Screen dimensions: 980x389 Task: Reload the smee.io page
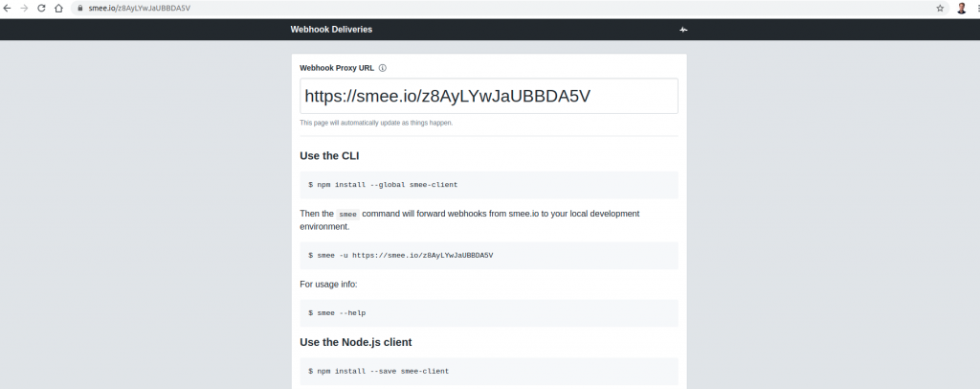pyautogui.click(x=41, y=8)
